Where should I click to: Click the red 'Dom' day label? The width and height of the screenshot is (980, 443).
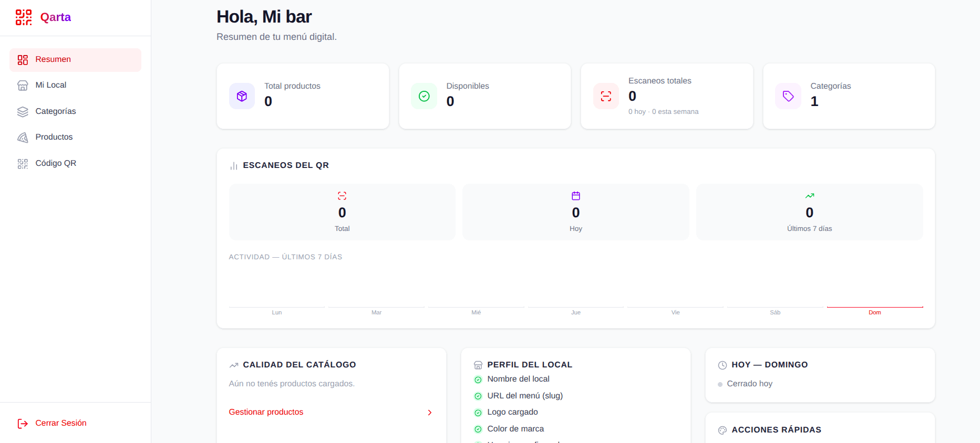pyautogui.click(x=875, y=313)
